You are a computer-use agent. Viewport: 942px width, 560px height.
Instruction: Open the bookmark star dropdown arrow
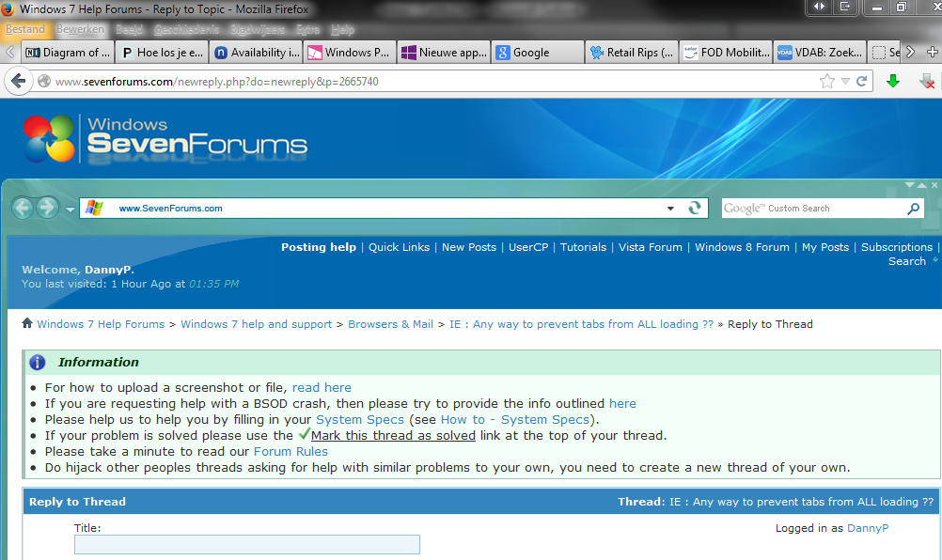[845, 81]
